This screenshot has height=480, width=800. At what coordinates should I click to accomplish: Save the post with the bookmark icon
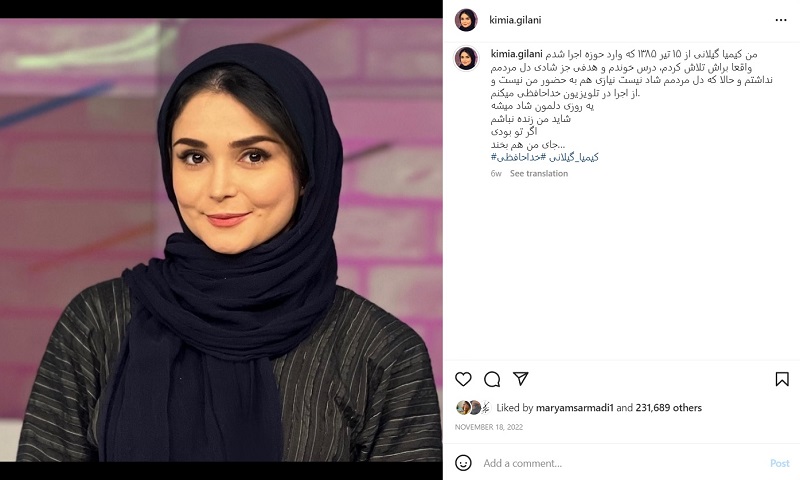(782, 379)
